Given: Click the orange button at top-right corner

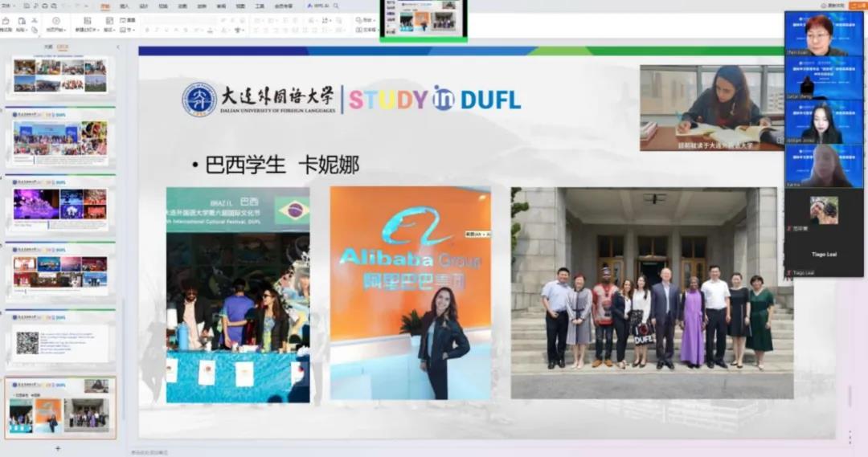Looking at the screenshot, I should (x=858, y=5).
